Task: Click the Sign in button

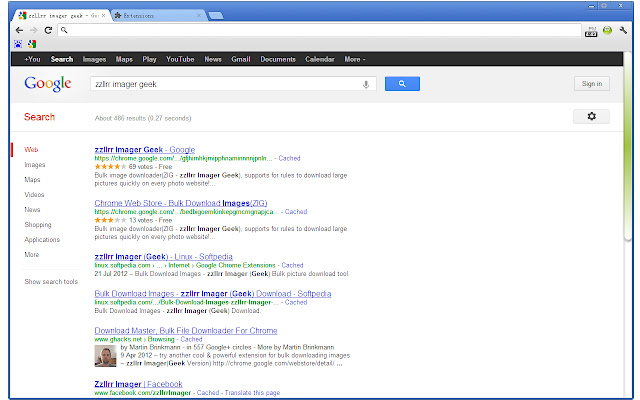Action: [x=592, y=84]
